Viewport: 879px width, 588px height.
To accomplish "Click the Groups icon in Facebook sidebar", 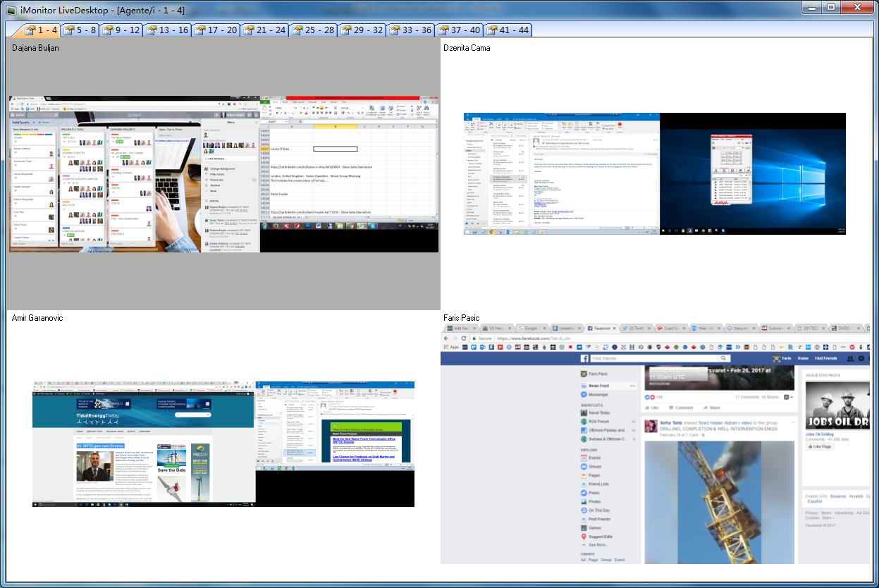I will [584, 467].
